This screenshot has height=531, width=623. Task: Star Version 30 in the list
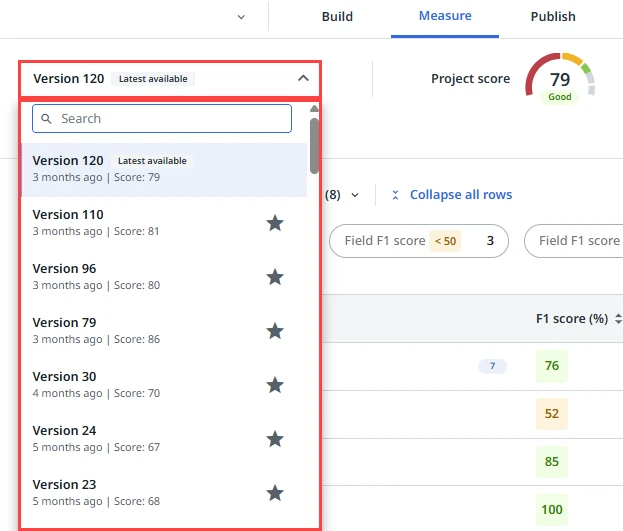point(275,385)
